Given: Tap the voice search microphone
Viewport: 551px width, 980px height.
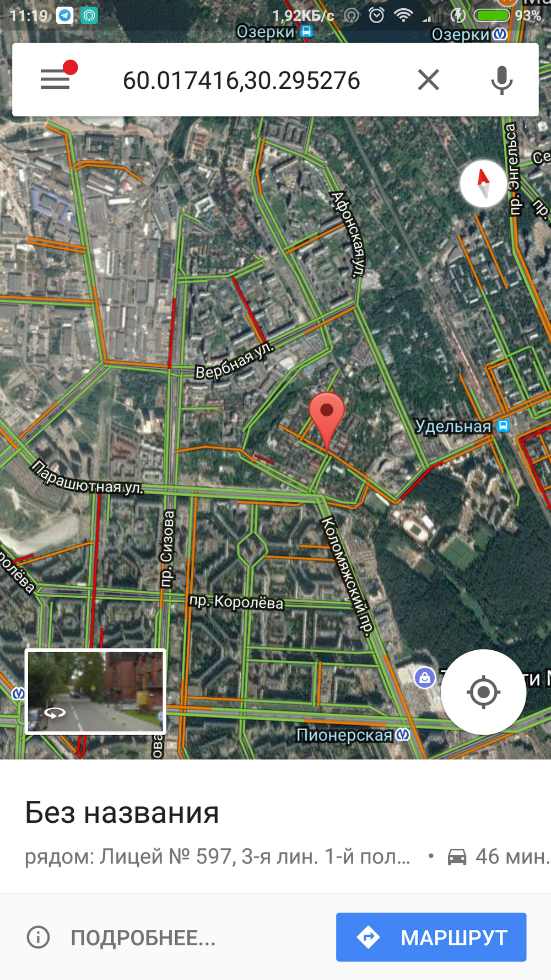Looking at the screenshot, I should point(501,80).
